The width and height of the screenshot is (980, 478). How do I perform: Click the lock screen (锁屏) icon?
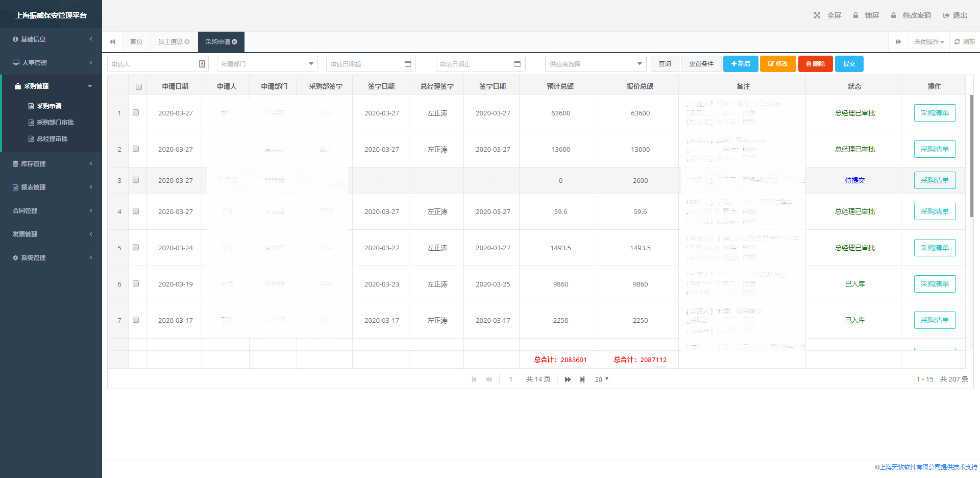click(x=856, y=15)
